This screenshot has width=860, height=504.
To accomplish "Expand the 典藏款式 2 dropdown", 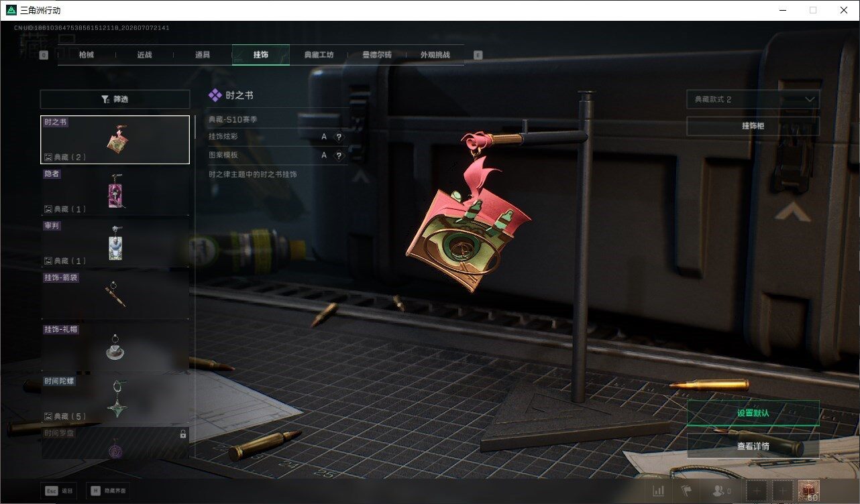I will point(753,99).
